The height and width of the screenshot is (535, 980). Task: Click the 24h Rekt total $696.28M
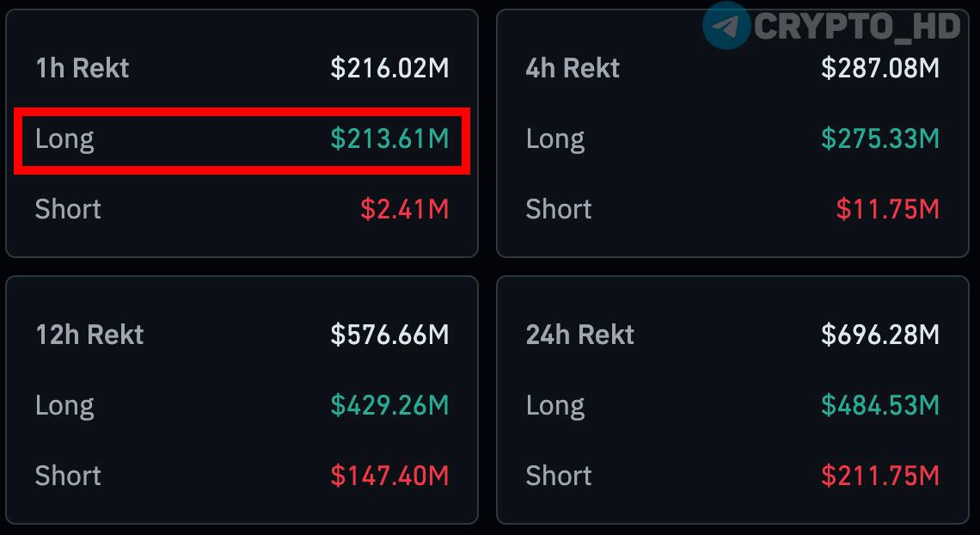click(880, 335)
